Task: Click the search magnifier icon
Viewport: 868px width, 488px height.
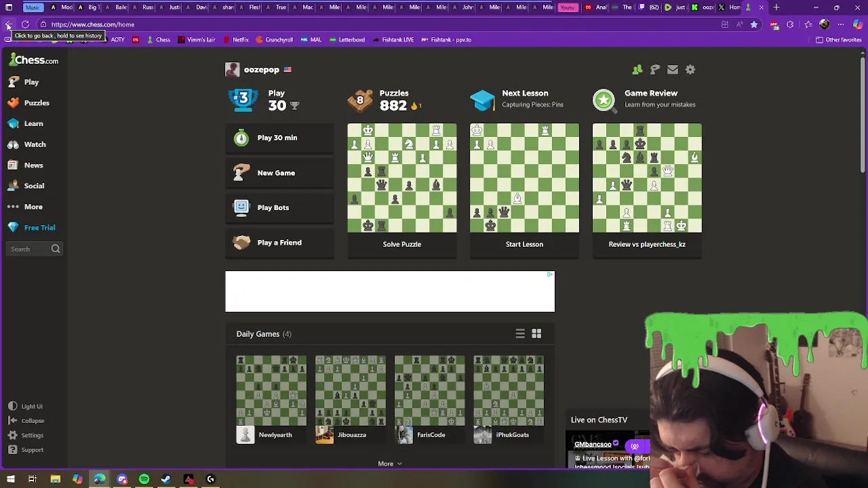Action: coord(56,249)
